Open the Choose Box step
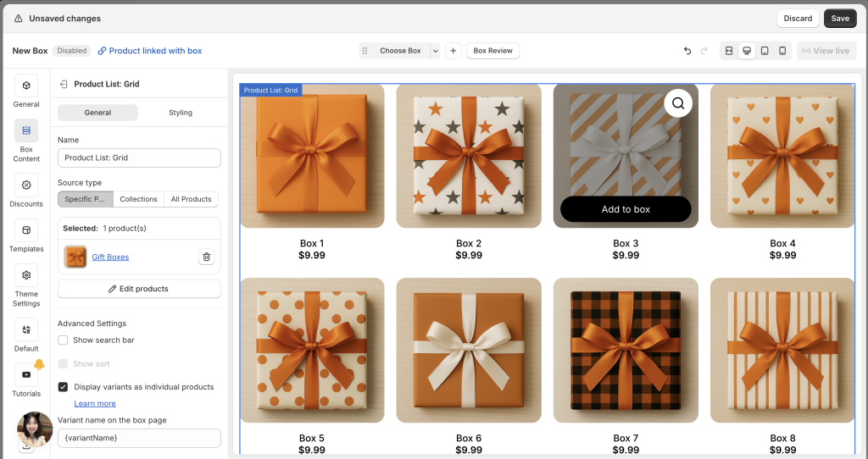868x459 pixels. click(400, 51)
